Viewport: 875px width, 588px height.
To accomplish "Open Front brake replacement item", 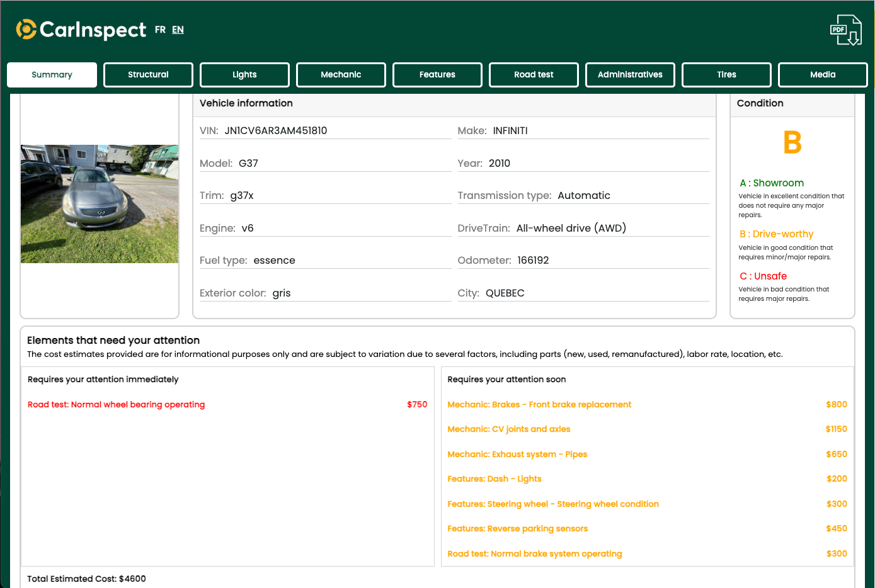I will 647,405.
